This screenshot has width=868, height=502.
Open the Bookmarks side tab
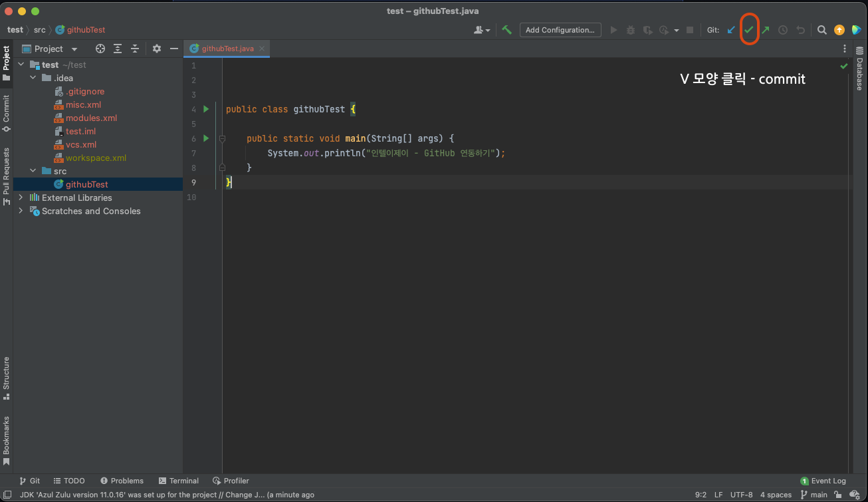(6, 440)
